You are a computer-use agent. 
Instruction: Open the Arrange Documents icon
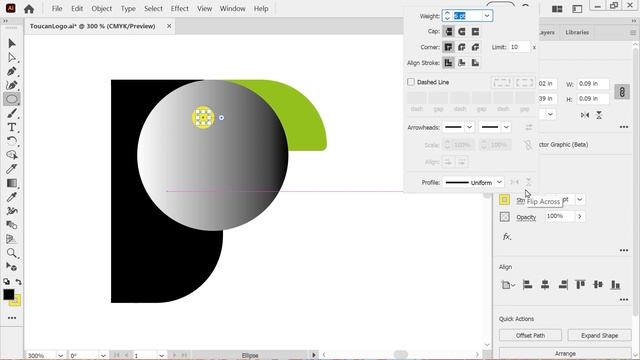(x=557, y=9)
